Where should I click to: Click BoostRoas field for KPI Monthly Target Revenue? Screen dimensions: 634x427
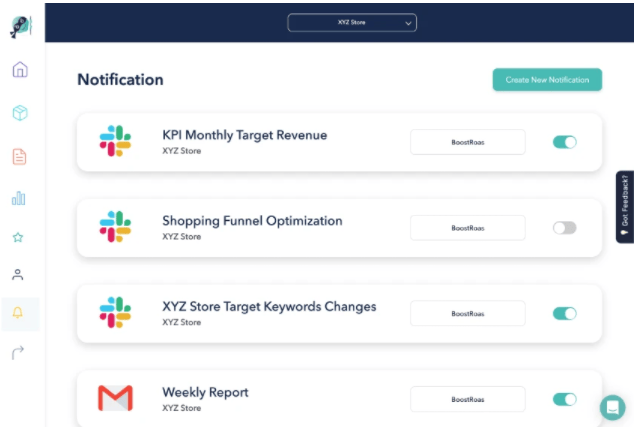pyautogui.click(x=467, y=142)
